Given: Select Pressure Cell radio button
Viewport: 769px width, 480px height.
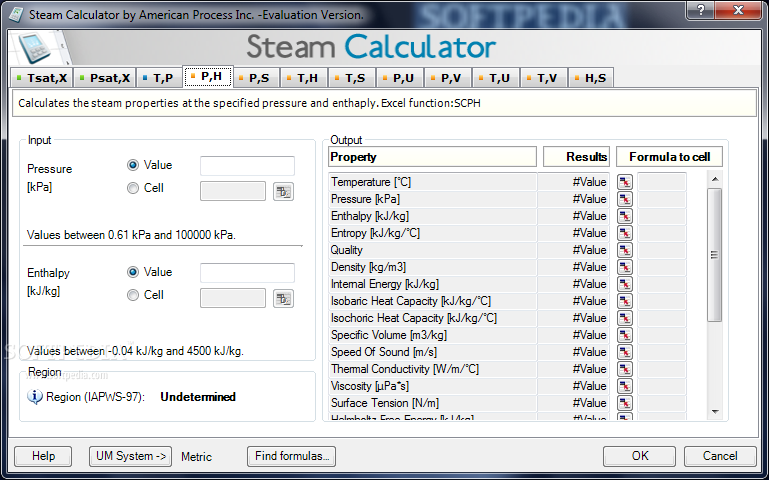Looking at the screenshot, I should point(133,188).
